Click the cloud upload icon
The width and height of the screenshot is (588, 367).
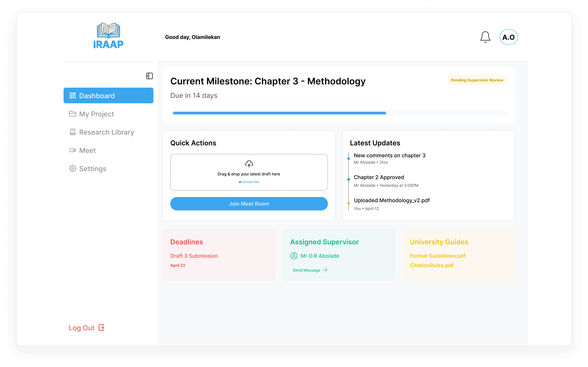coord(249,164)
